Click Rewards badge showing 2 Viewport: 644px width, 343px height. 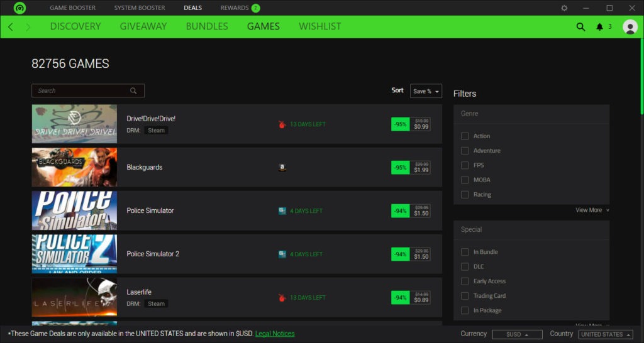point(255,8)
